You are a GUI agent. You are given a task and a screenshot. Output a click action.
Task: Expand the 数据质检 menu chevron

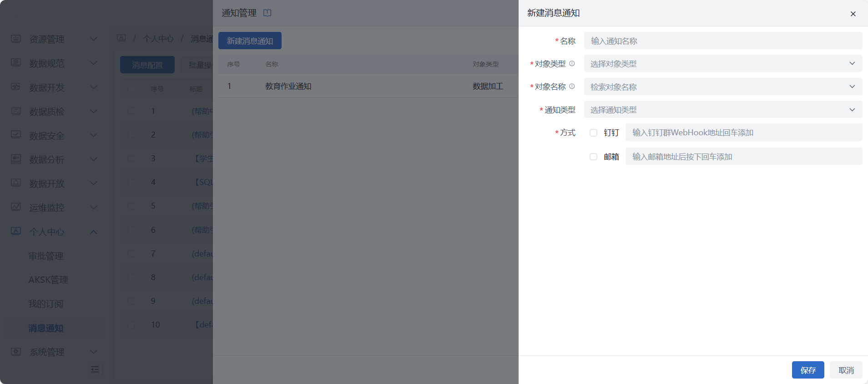pyautogui.click(x=94, y=111)
